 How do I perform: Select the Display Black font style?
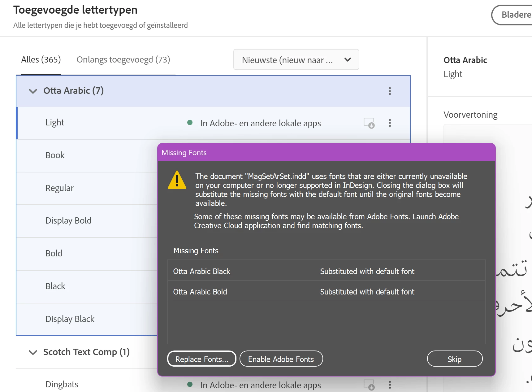tap(87, 319)
